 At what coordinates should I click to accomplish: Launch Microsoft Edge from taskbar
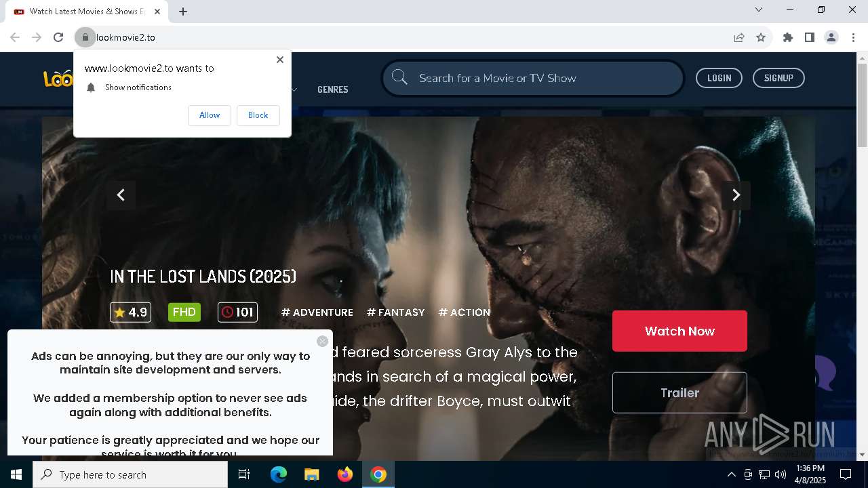tap(279, 474)
